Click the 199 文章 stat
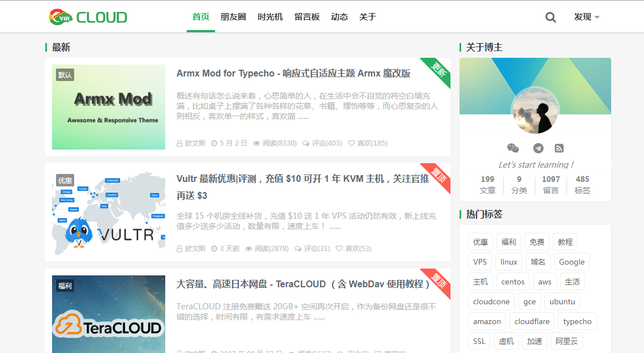644x353 pixels. pos(487,185)
